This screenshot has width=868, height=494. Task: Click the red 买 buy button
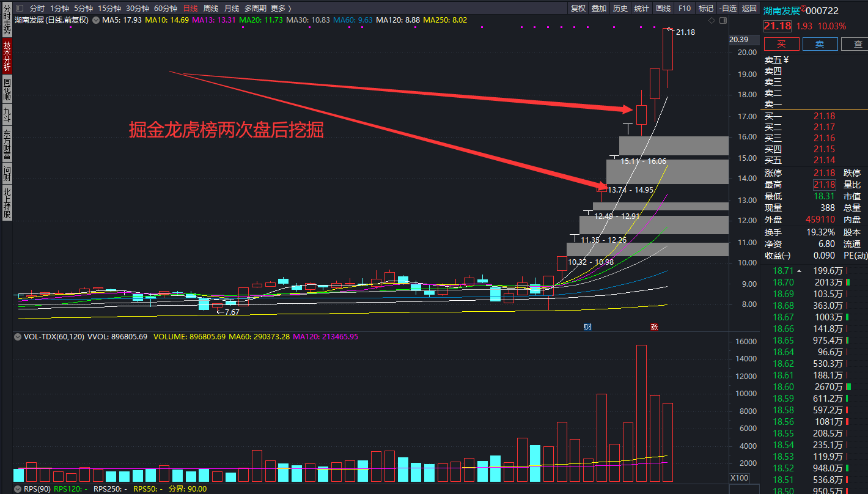point(781,44)
